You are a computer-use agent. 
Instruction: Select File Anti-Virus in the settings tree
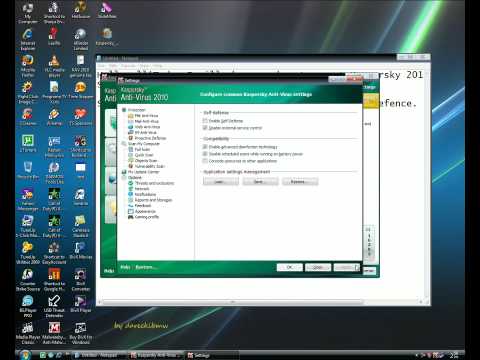[x=146, y=116]
